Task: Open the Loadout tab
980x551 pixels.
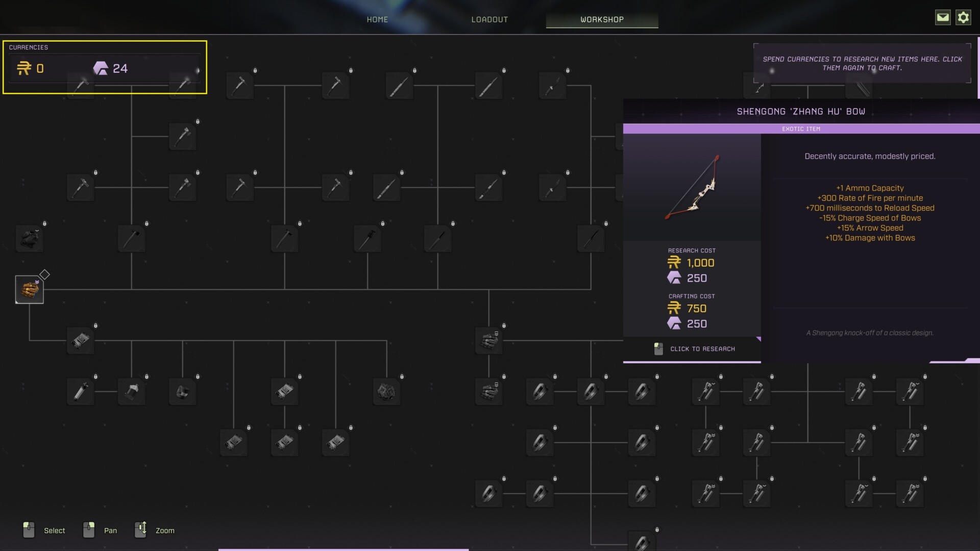Action: 489,19
